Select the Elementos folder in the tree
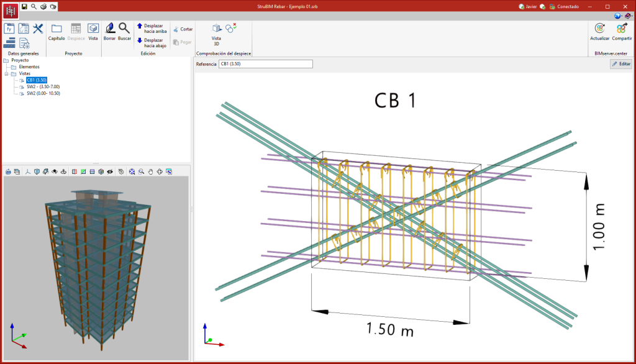The width and height of the screenshot is (636, 364). click(29, 67)
